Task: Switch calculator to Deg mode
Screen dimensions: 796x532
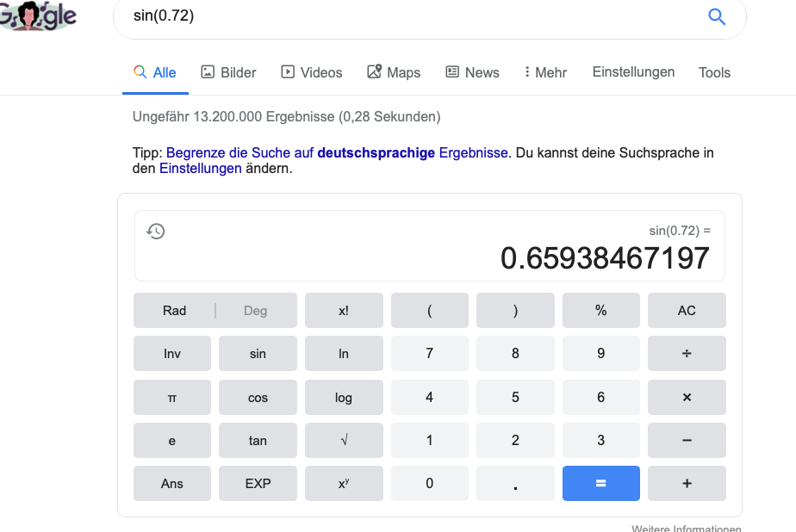Action: coord(256,311)
